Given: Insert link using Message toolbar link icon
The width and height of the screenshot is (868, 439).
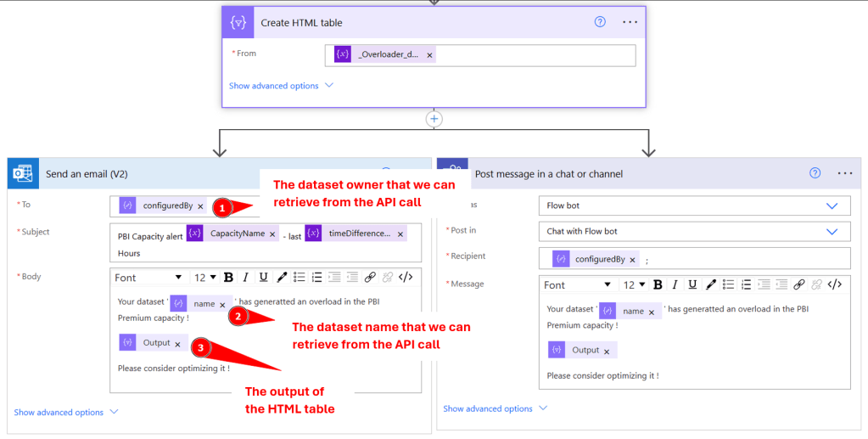Looking at the screenshot, I should point(798,285).
